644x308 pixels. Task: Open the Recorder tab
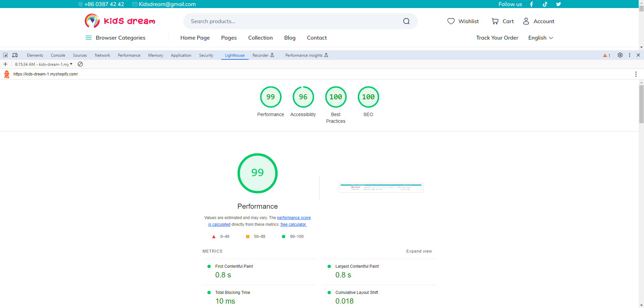(x=263, y=55)
